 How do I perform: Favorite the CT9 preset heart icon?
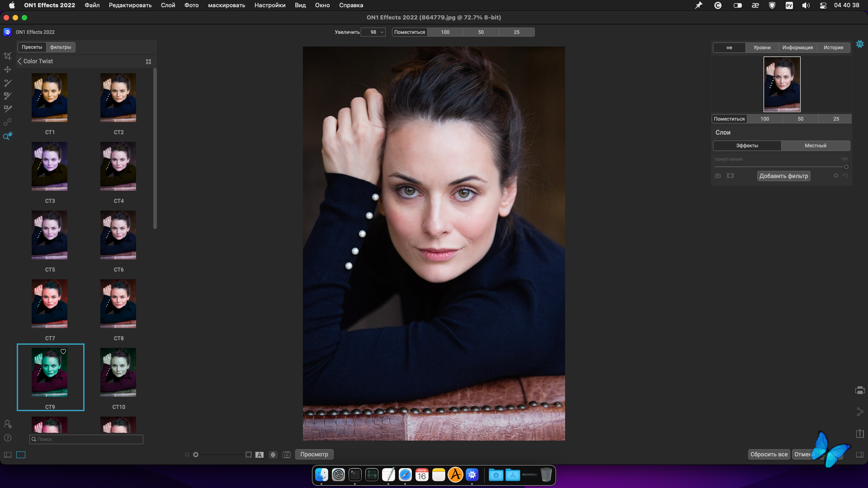click(63, 352)
